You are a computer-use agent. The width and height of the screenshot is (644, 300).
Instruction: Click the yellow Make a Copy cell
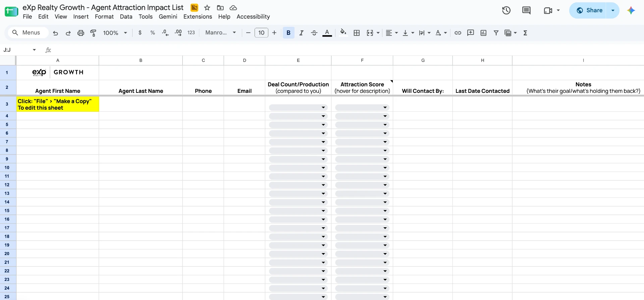point(58,104)
